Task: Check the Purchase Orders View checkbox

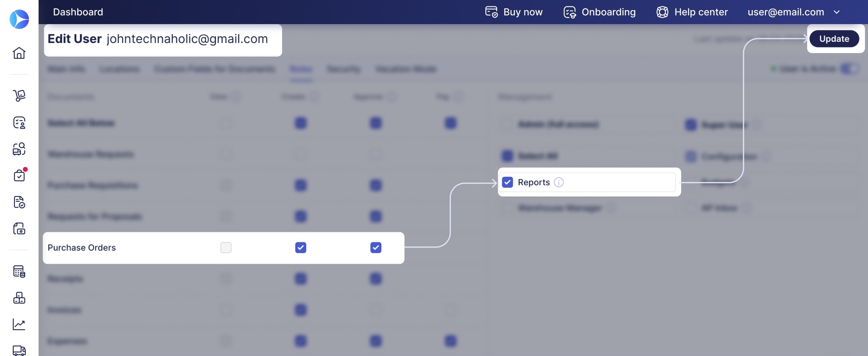Action: 226,248
